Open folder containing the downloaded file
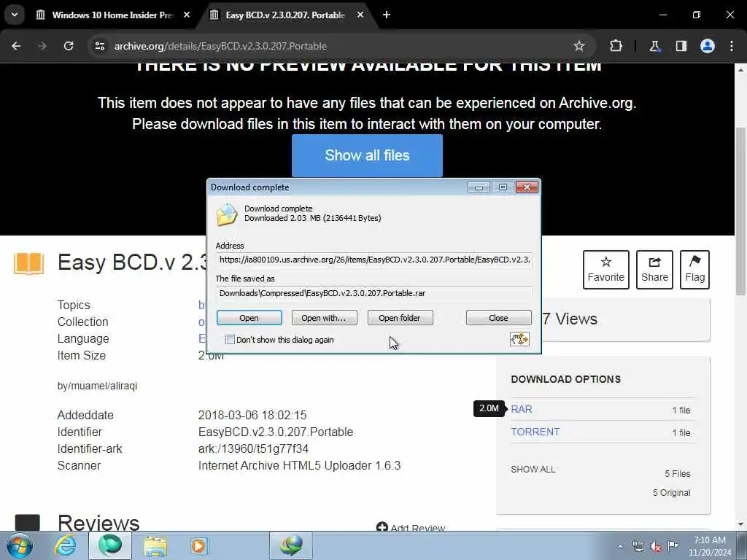Image resolution: width=747 pixels, height=560 pixels. pos(400,318)
